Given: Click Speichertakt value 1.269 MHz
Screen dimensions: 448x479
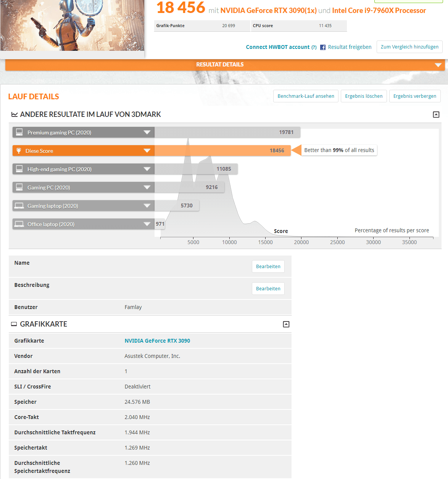Looking at the screenshot, I should click(x=137, y=448).
